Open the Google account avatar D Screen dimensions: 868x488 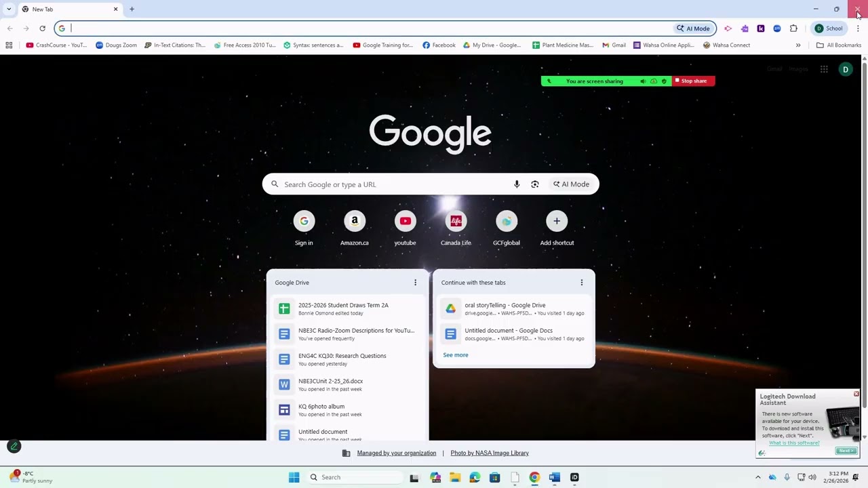(845, 69)
